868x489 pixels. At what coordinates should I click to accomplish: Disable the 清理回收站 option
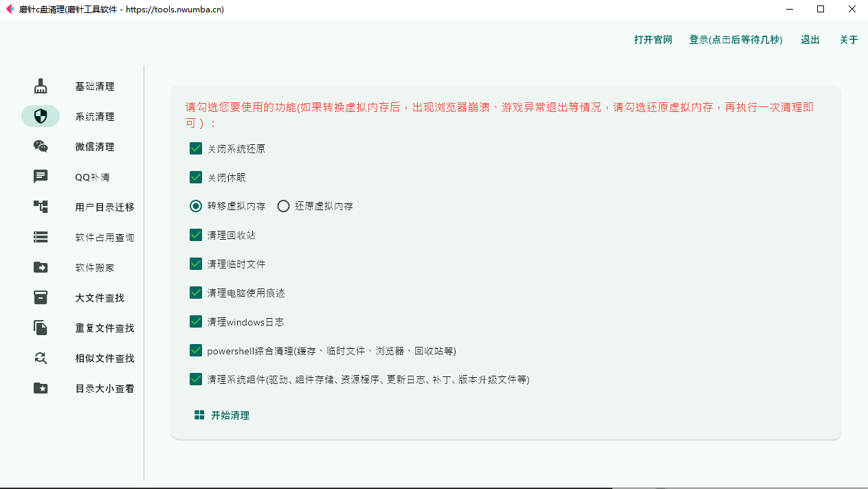pyautogui.click(x=195, y=235)
